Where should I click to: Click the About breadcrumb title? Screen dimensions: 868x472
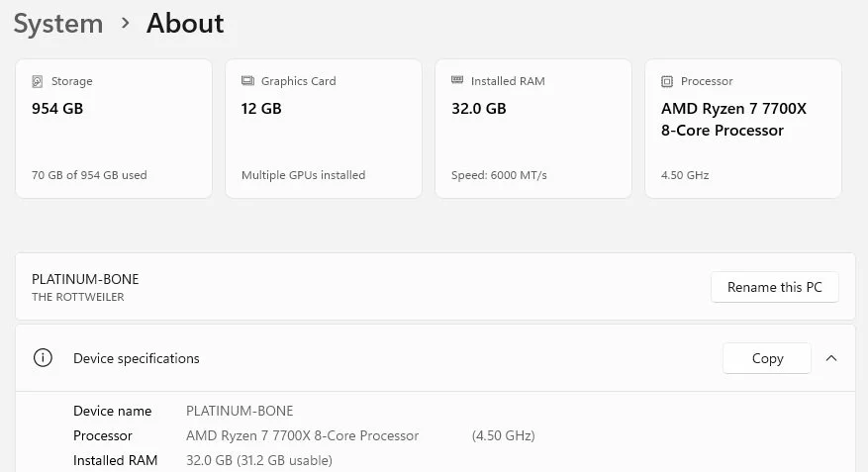coord(185,23)
